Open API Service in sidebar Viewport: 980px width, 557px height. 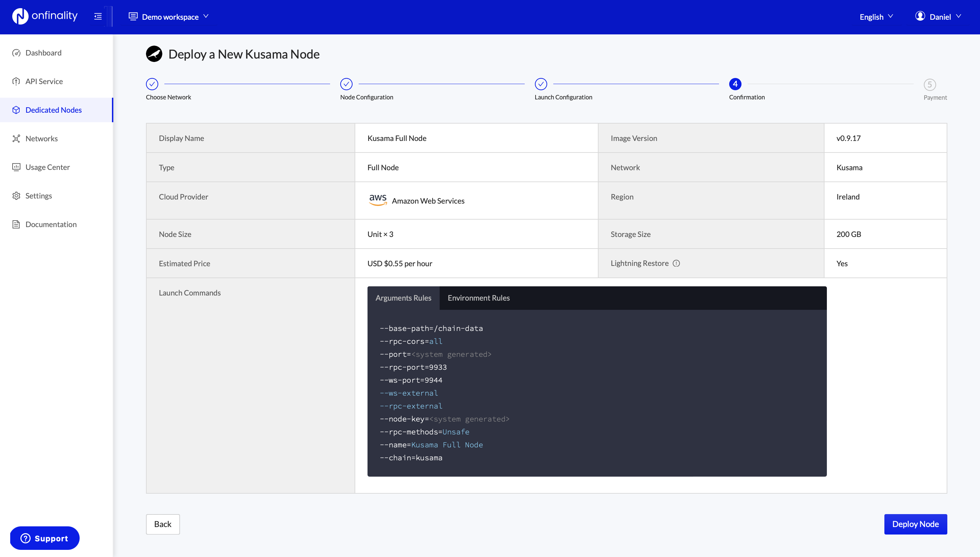pyautogui.click(x=44, y=81)
